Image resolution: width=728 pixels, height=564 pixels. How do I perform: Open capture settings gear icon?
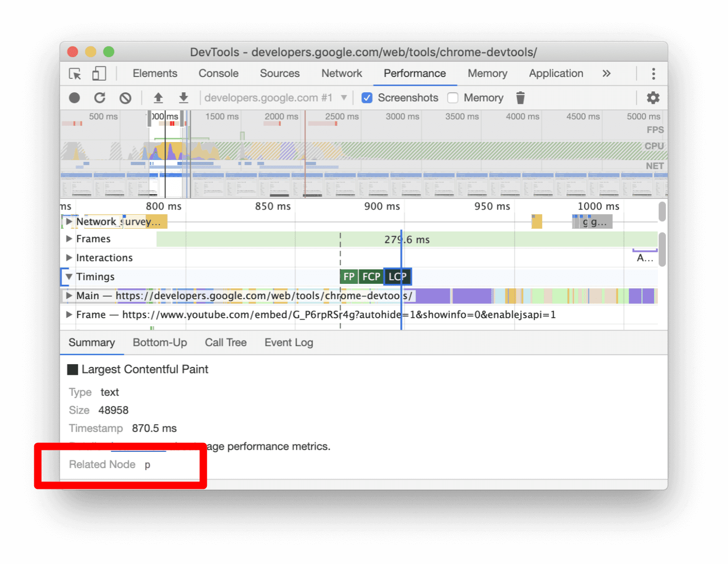coord(653,98)
